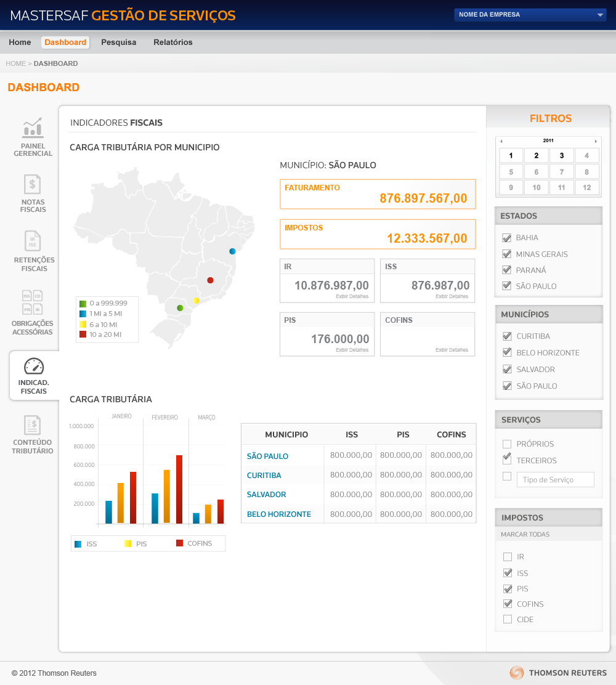This screenshot has height=685, width=616.
Task: Enable the IR tax checkbox
Action: point(507,557)
